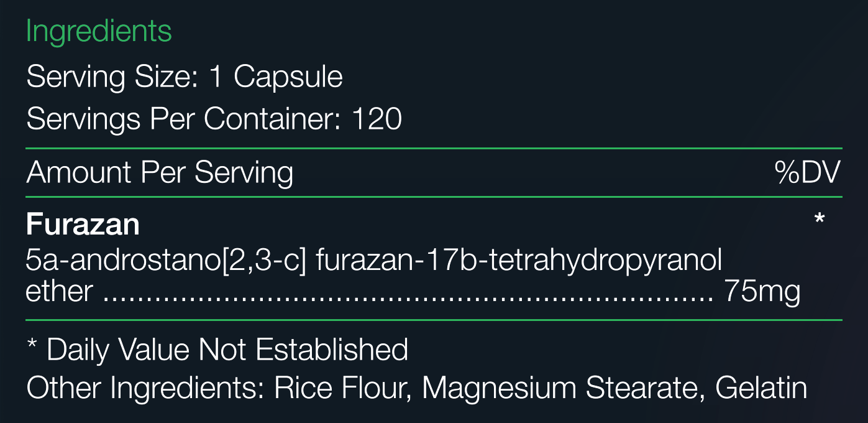Click the bold Furazan ingredient name
The width and height of the screenshot is (868, 423).
click(x=83, y=224)
